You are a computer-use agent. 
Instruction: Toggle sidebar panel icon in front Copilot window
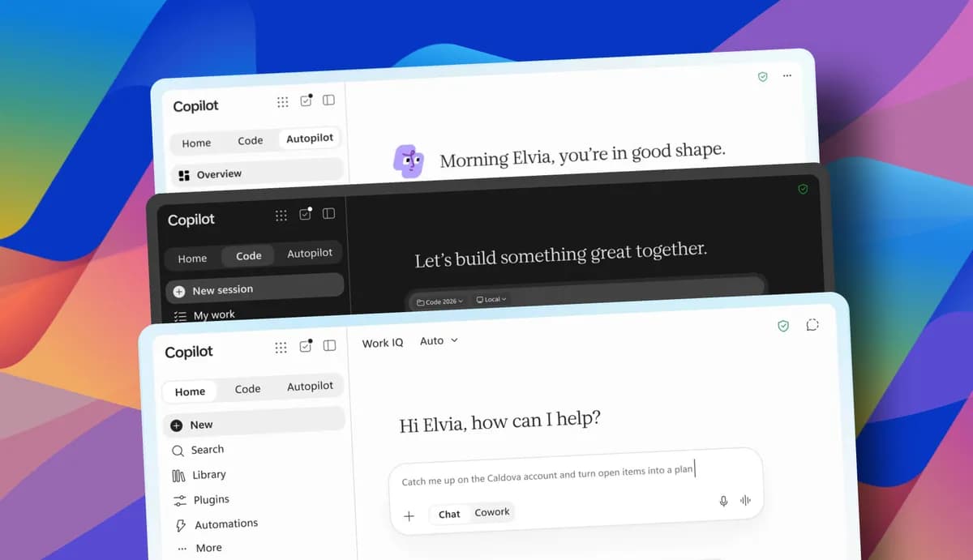(x=329, y=345)
